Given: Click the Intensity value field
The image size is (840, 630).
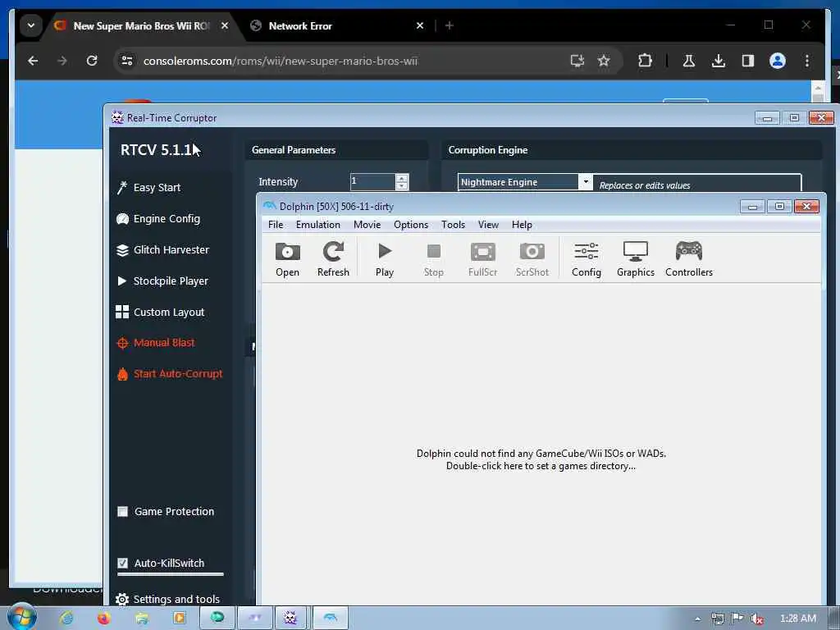Looking at the screenshot, I should (373, 181).
